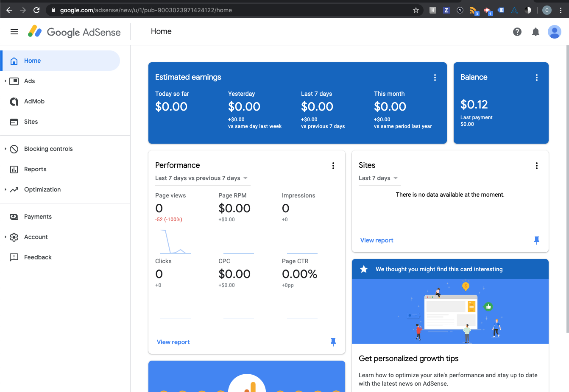Expand the Optimization sidebar section
Image resolution: width=569 pixels, height=392 pixels.
point(43,189)
